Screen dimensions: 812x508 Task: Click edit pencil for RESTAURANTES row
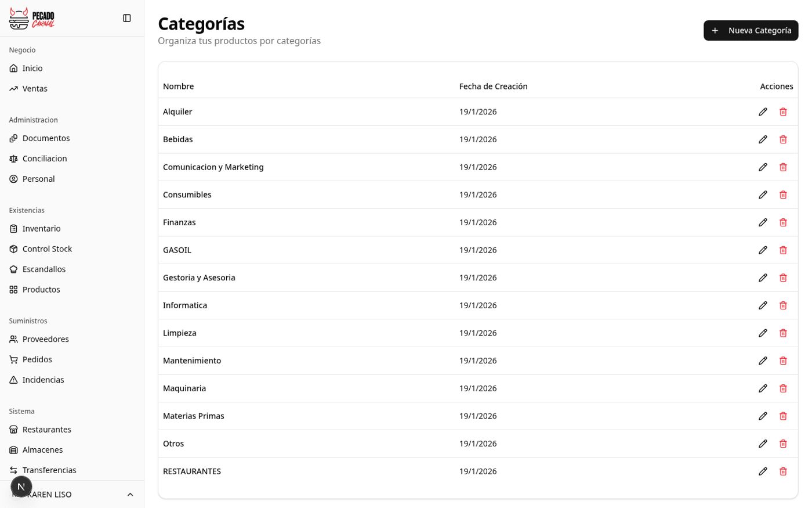pos(763,471)
